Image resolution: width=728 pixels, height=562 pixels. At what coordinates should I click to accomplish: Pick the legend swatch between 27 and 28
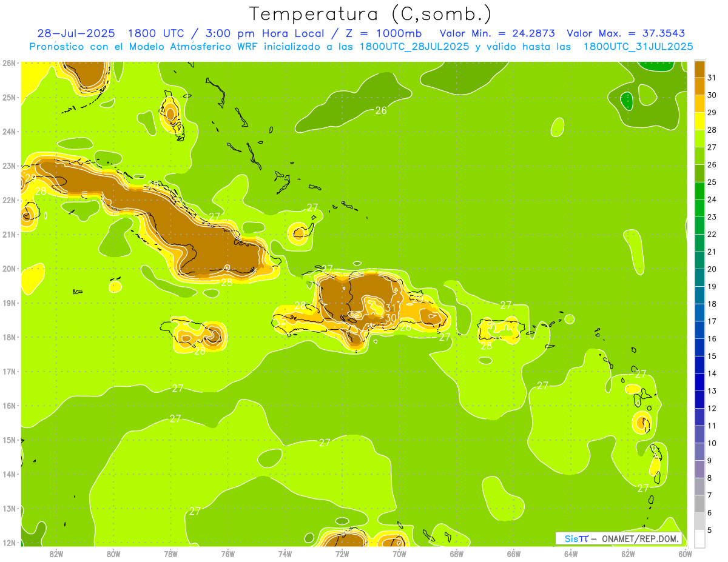[x=699, y=139]
